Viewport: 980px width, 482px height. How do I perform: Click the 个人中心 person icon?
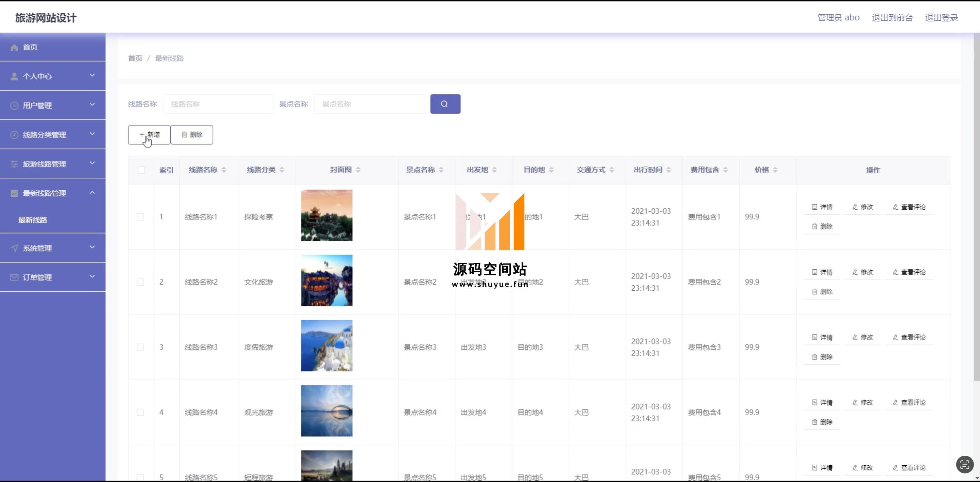pos(14,77)
